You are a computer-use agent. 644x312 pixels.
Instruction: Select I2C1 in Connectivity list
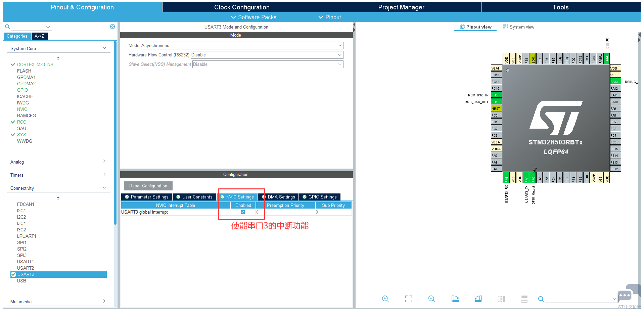click(21, 211)
